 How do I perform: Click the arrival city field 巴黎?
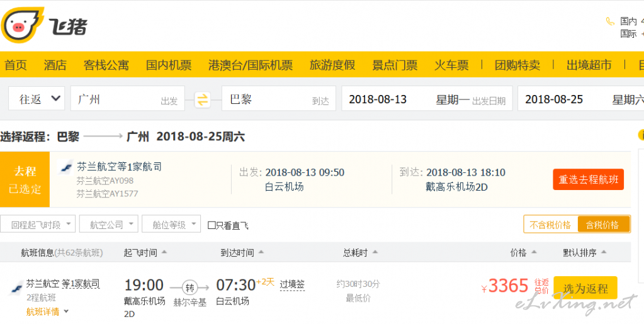278,99
